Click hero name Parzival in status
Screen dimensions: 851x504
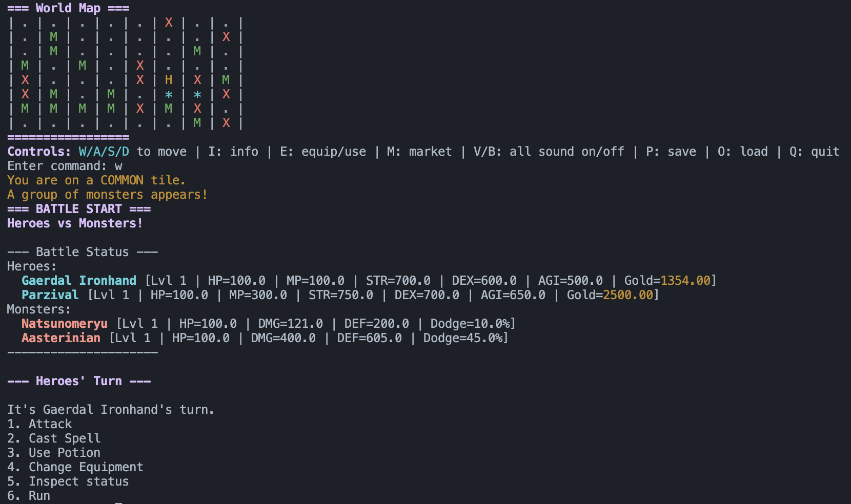coord(50,295)
